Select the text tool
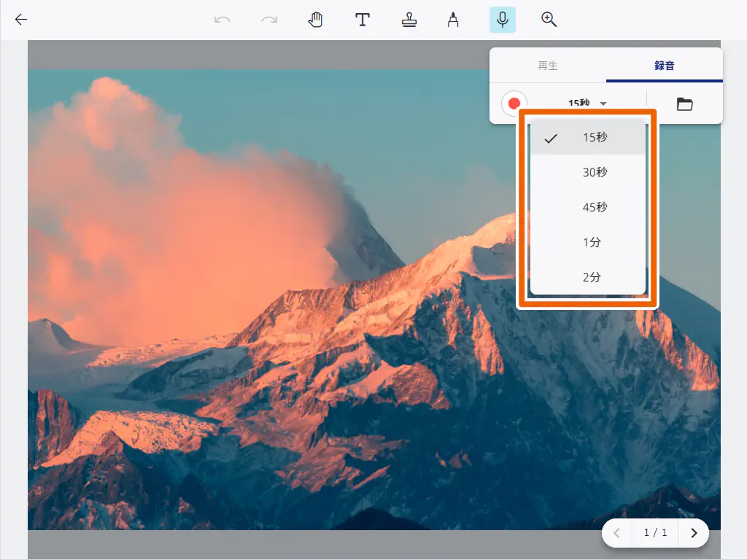 click(362, 20)
